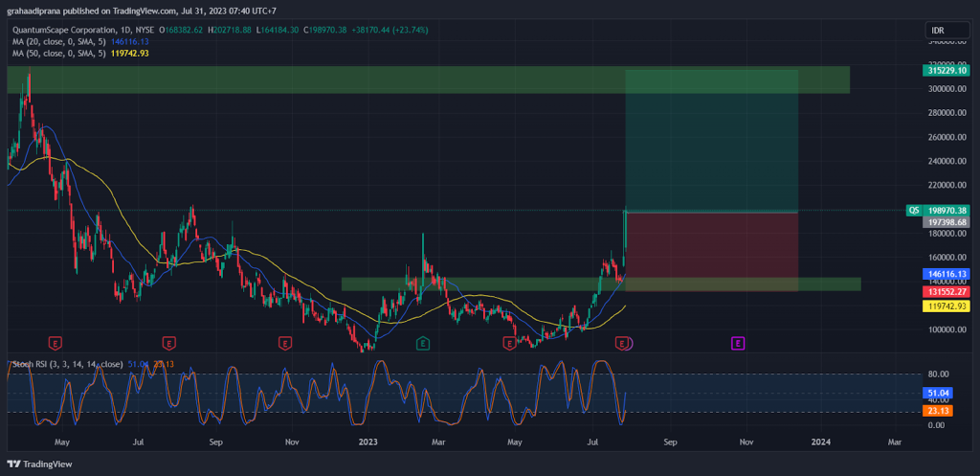Click the green earnings E marker
Screen dimensions: 980x476
[x=423, y=343]
